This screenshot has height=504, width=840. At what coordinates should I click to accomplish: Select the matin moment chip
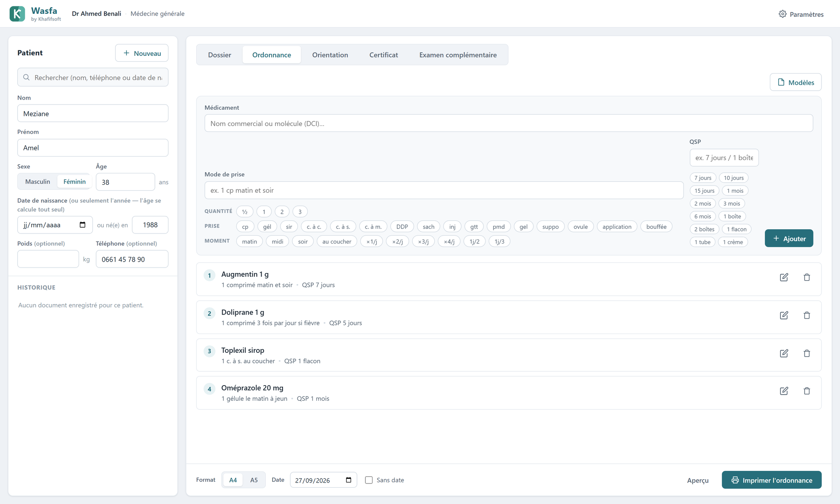click(249, 241)
